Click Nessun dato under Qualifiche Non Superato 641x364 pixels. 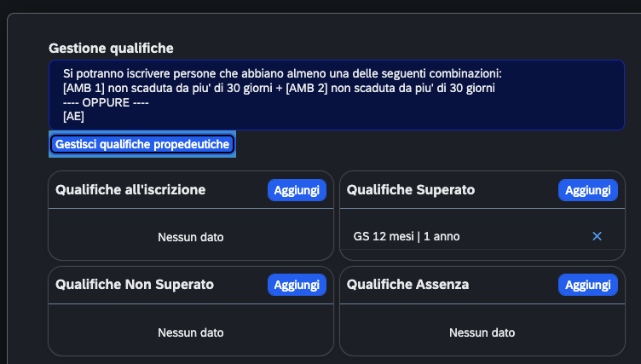[191, 332]
